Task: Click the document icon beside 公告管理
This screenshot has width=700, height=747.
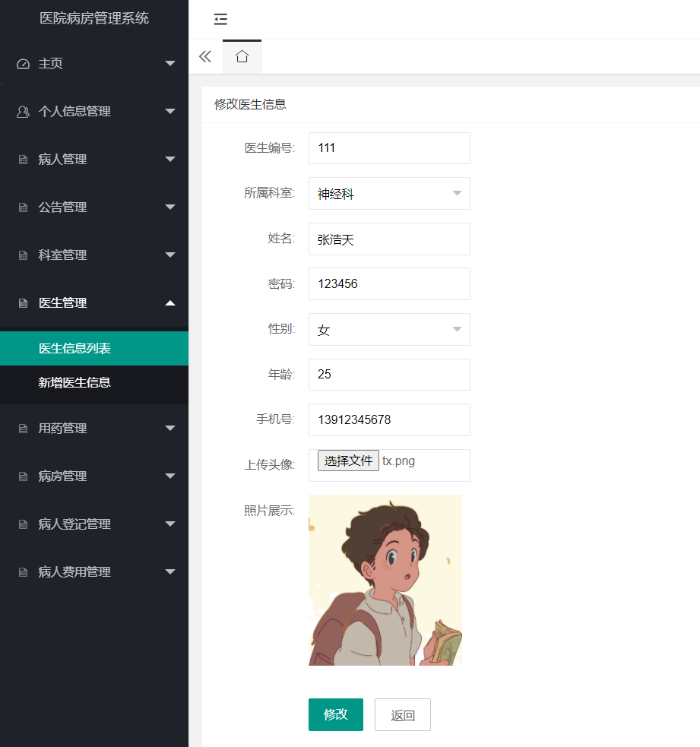Action: (x=23, y=207)
